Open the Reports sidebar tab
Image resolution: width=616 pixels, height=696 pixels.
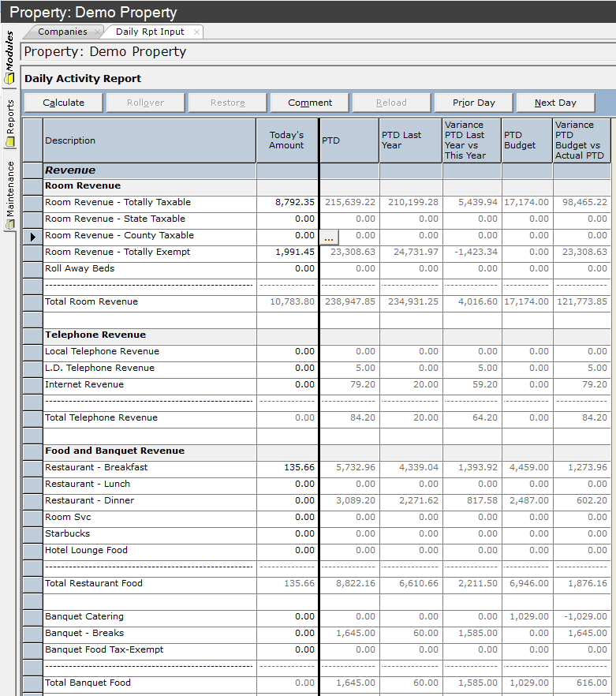pos(9,118)
